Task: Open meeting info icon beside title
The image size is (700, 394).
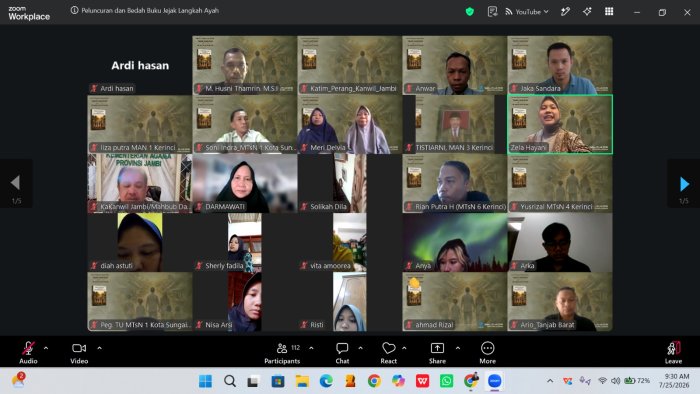Action: (x=74, y=10)
